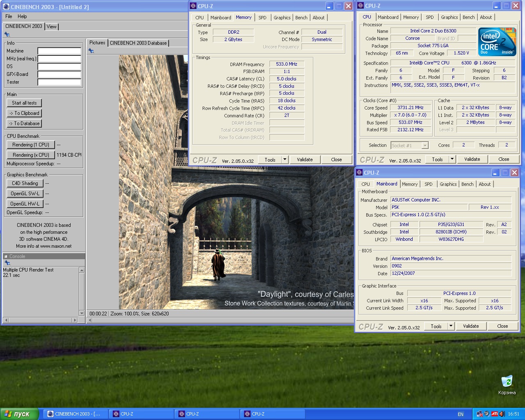Click the Machine input field
This screenshot has height=420, width=525.
[x=59, y=51]
